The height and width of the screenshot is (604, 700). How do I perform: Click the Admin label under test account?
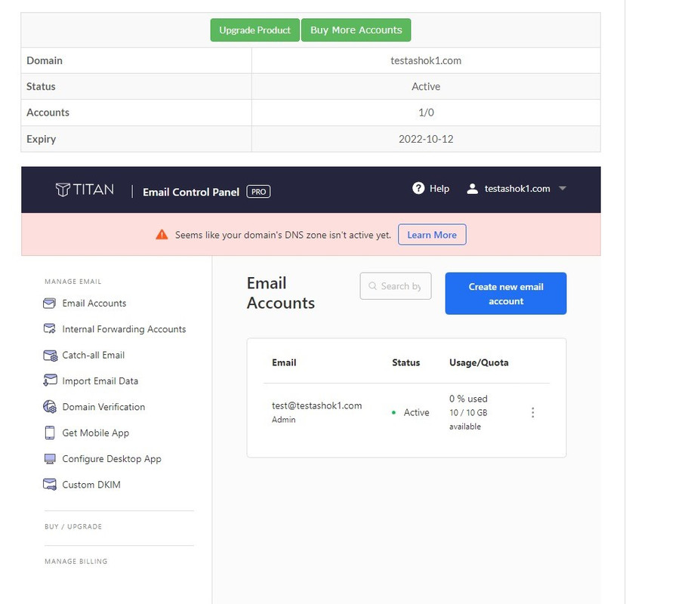pyautogui.click(x=283, y=420)
